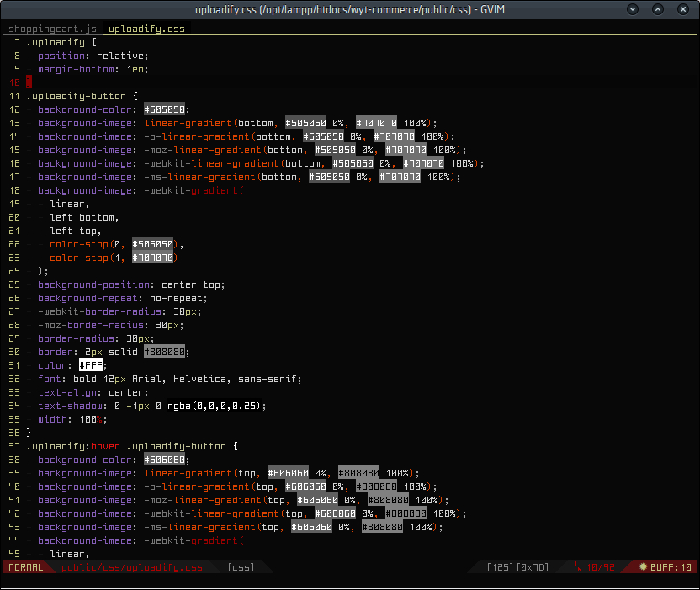700x590 pixels.
Task: Click the BUFF: 10 buffer indicator
Action: click(x=666, y=567)
